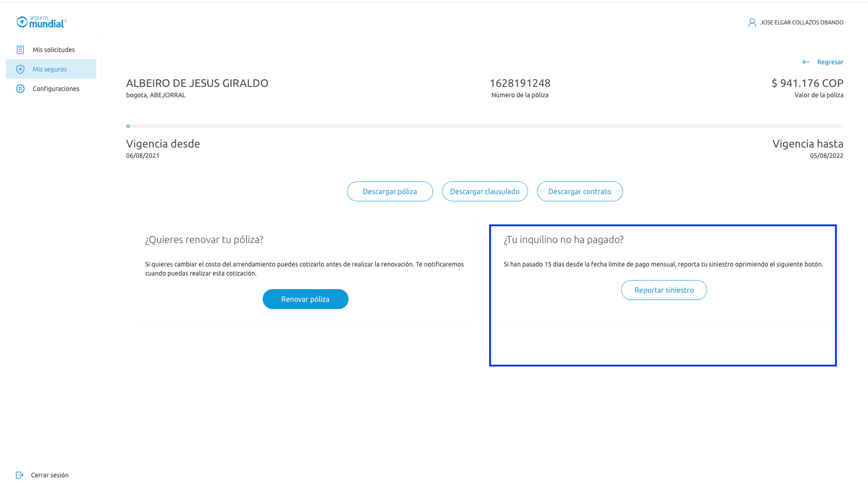This screenshot has width=868, height=495.
Task: Click the Renovar póliza button
Action: tap(305, 299)
